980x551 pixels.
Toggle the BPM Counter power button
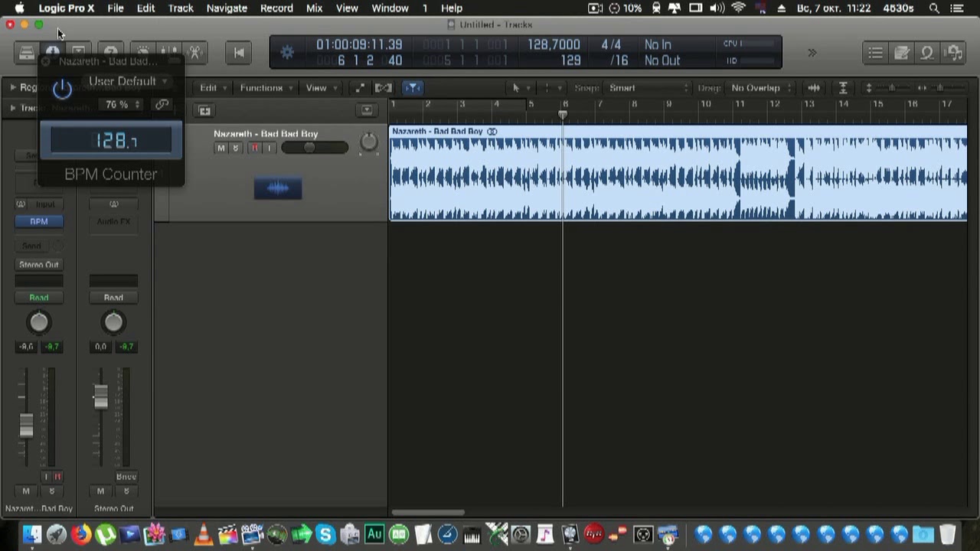click(62, 89)
